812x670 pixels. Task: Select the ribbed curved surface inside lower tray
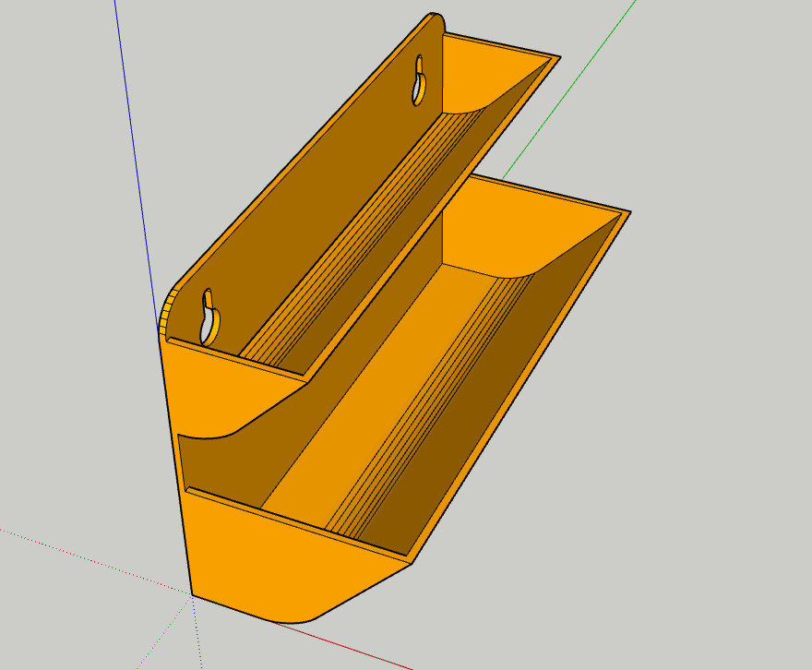(x=435, y=404)
